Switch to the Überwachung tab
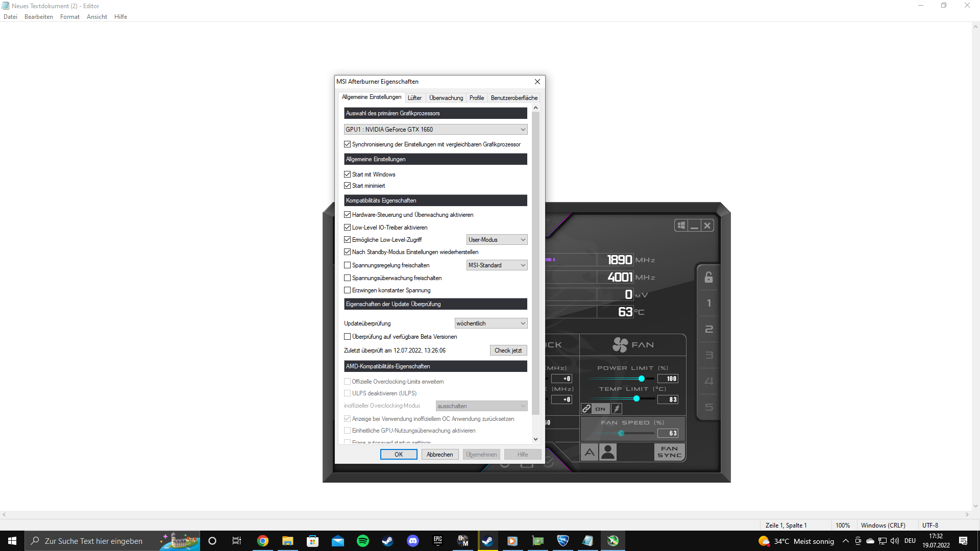The image size is (980, 551). point(446,98)
